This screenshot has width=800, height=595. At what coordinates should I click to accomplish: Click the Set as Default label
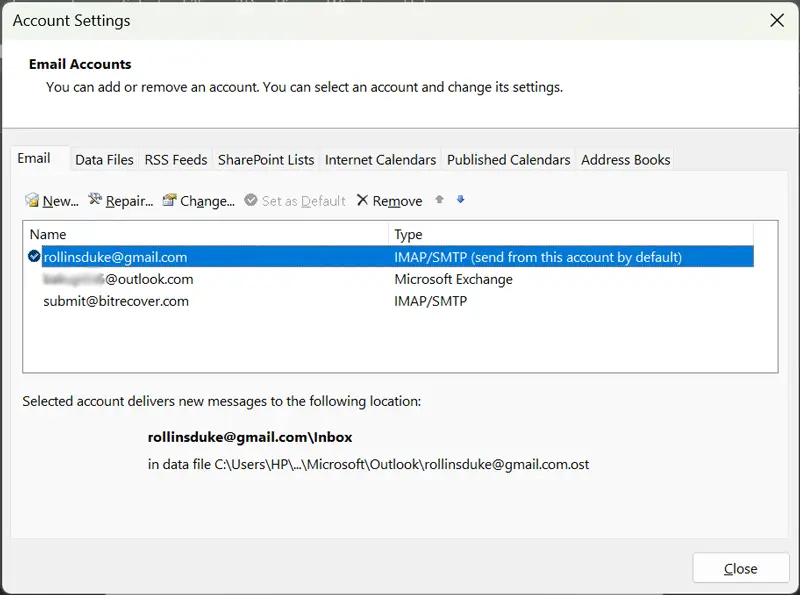tap(304, 201)
